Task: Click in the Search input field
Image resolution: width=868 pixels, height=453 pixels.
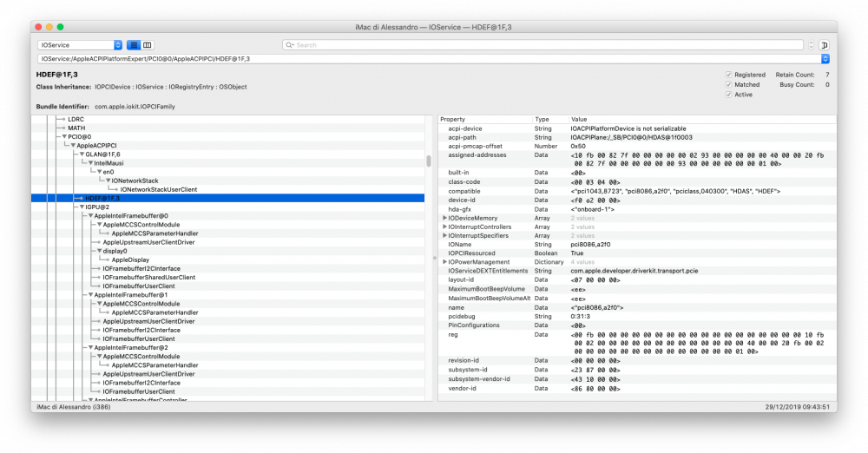Action: (x=548, y=45)
